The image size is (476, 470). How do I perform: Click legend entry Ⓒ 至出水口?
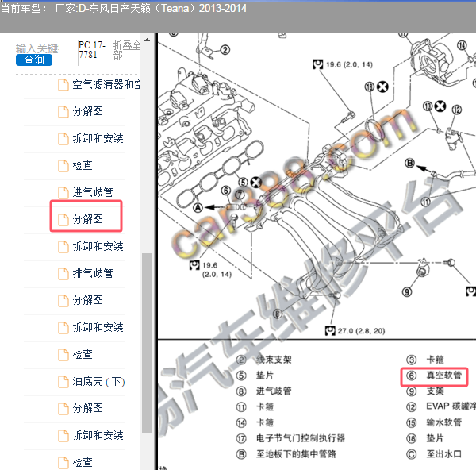434,454
